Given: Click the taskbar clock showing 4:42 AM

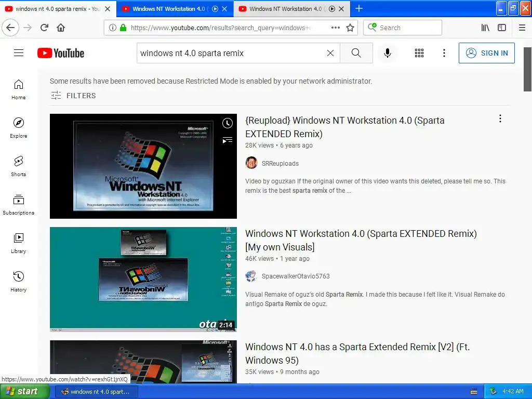Looking at the screenshot, I should 513,392.
